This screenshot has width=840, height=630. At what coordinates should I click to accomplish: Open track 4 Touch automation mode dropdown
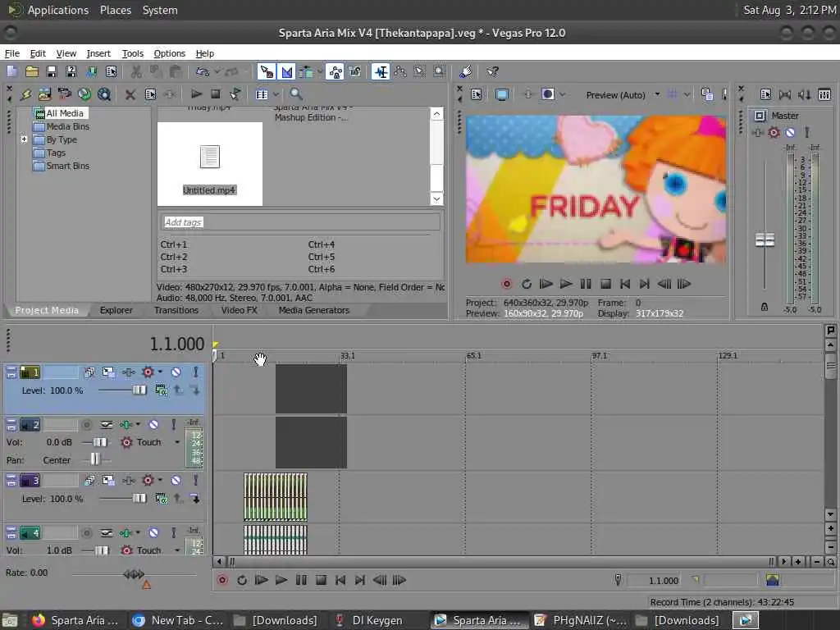[x=177, y=550]
